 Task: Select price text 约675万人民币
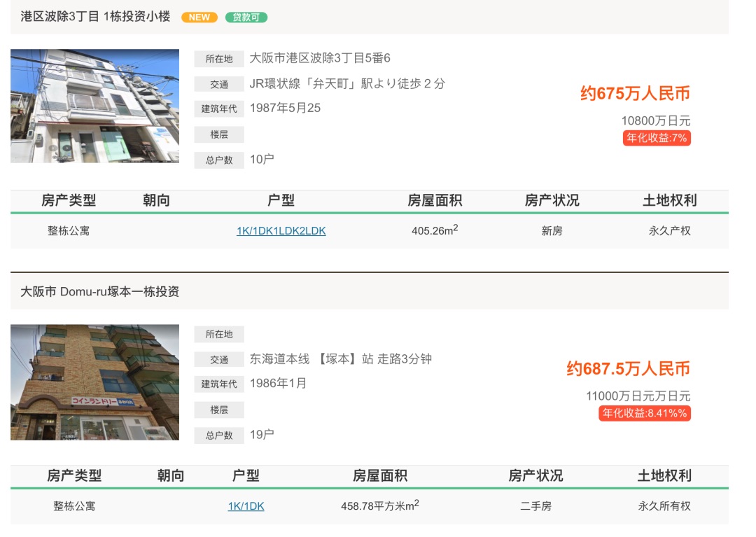click(635, 93)
